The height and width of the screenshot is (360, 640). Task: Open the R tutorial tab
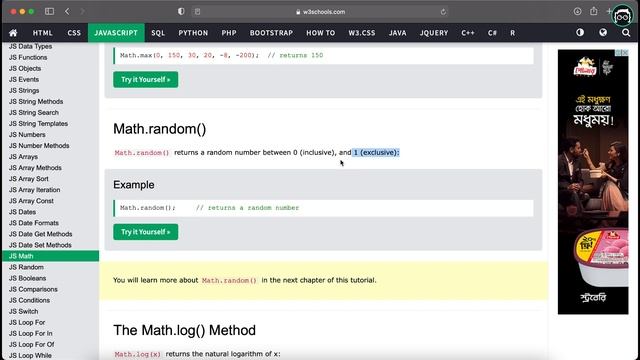pyautogui.click(x=513, y=33)
